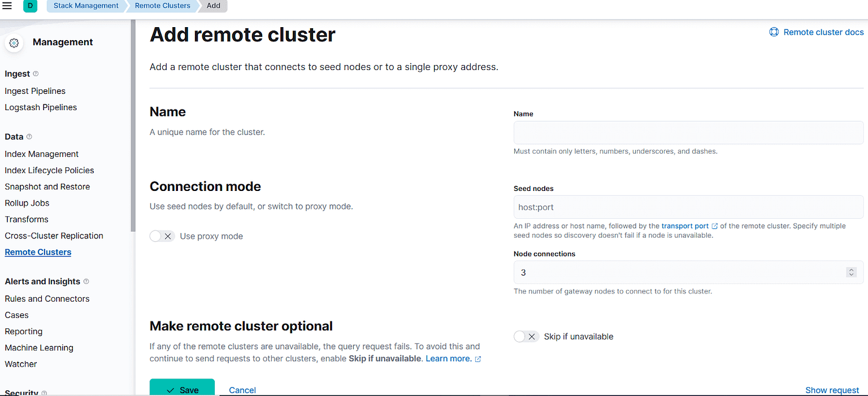Click inside the Name input field

[688, 132]
